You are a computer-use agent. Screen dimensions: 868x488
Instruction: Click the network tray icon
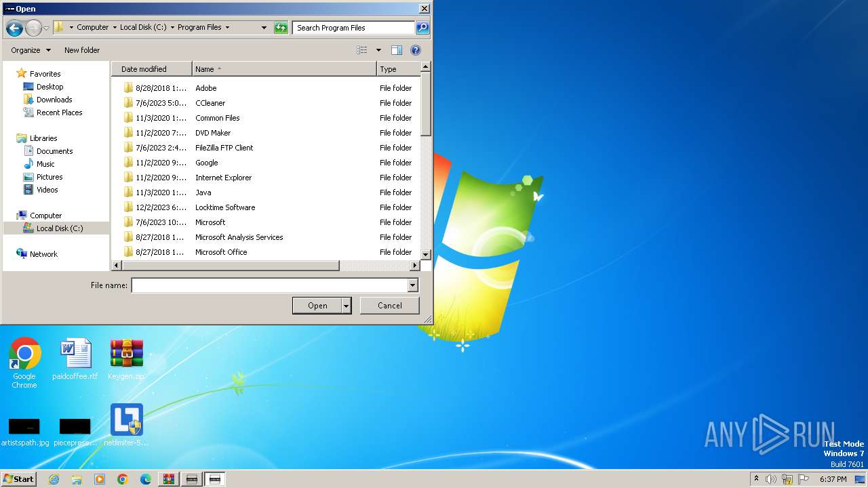787,479
